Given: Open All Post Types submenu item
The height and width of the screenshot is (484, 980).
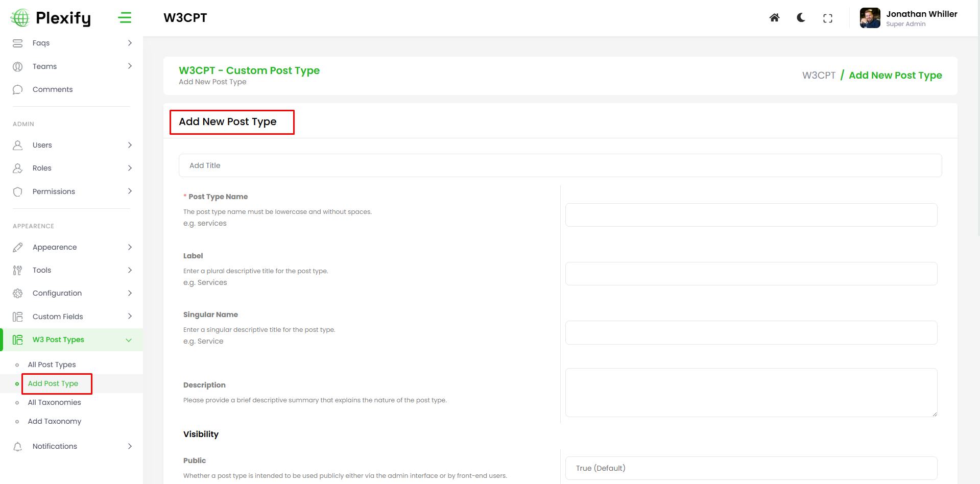Looking at the screenshot, I should (x=52, y=365).
